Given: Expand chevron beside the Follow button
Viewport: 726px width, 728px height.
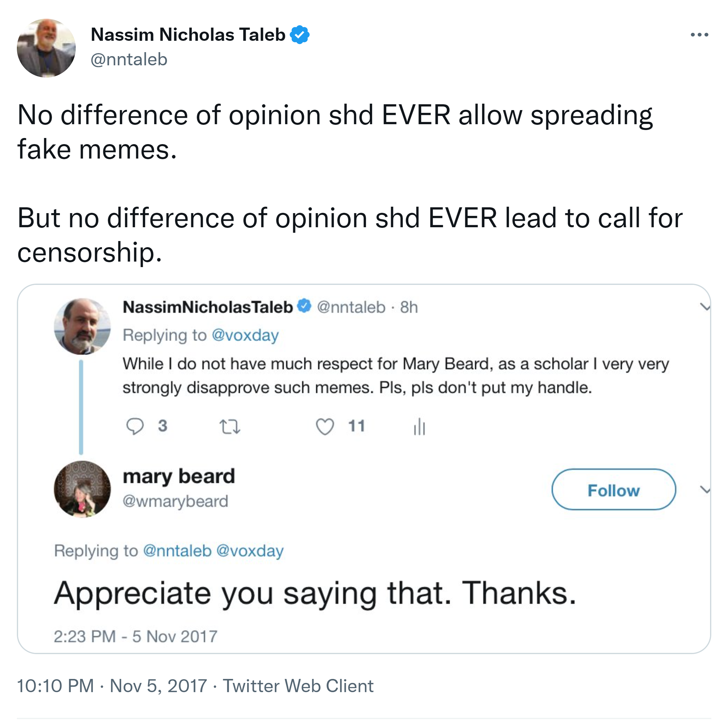Looking at the screenshot, I should [x=705, y=490].
